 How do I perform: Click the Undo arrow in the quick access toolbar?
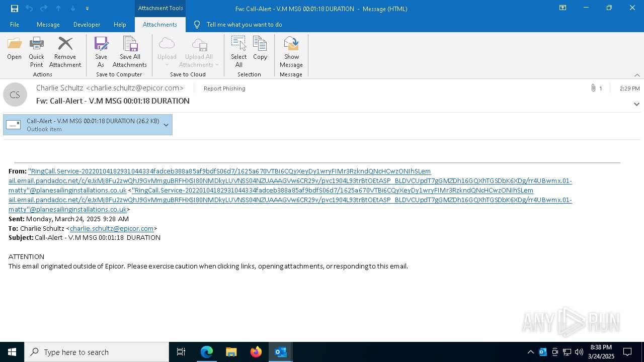tap(29, 8)
